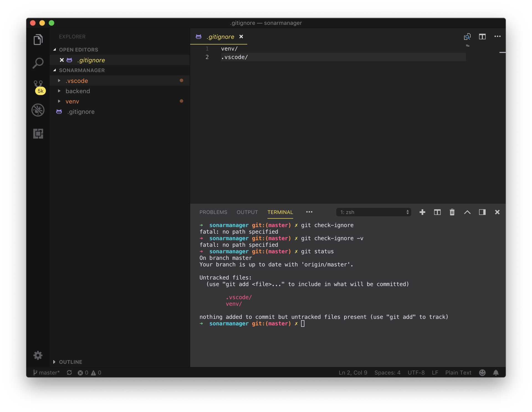This screenshot has width=532, height=412.
Task: Open the panel's additional views ellipsis
Action: click(309, 212)
